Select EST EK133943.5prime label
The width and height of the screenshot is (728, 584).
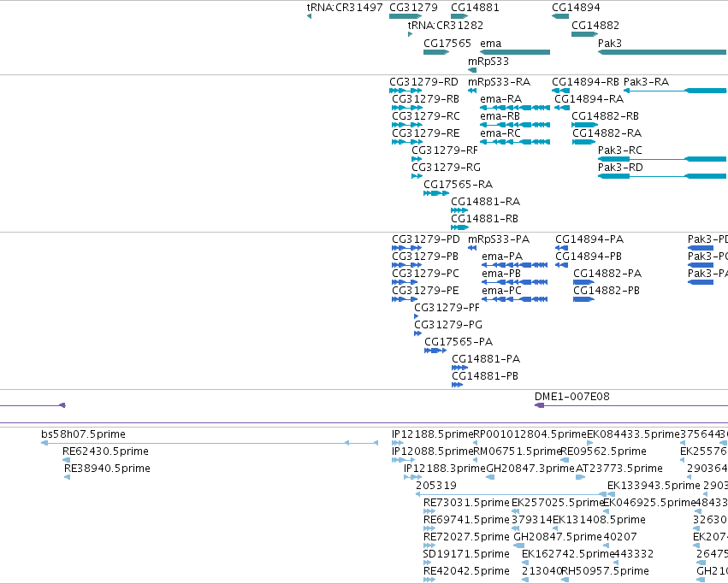(654, 486)
